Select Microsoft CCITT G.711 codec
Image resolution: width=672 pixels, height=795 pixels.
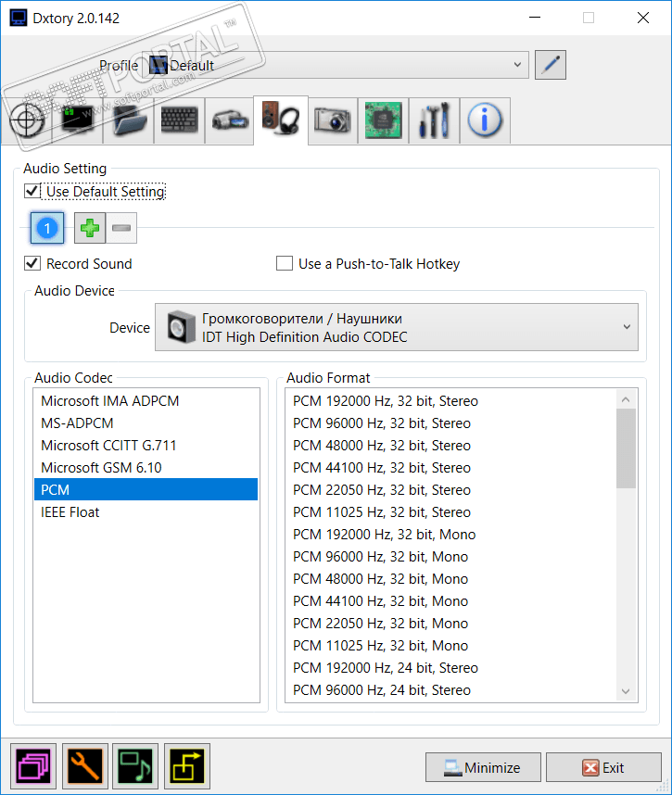pyautogui.click(x=146, y=446)
